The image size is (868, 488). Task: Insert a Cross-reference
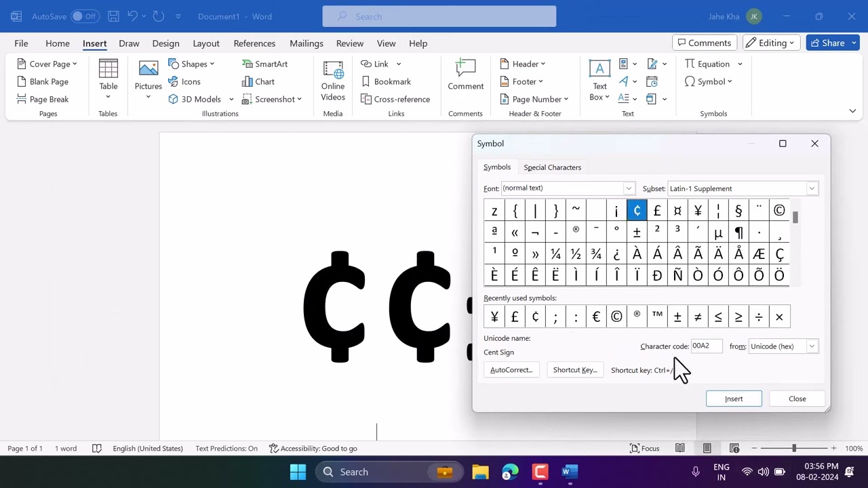pyautogui.click(x=395, y=99)
